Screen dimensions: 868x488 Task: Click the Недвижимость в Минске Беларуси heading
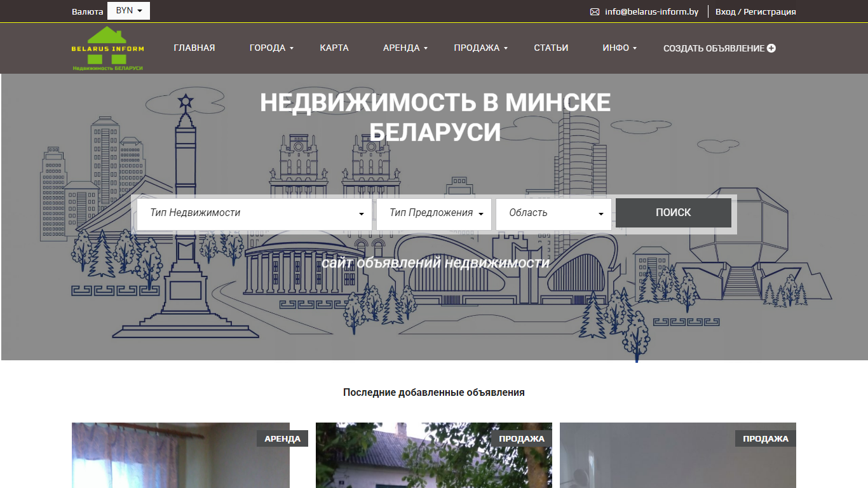click(435, 118)
